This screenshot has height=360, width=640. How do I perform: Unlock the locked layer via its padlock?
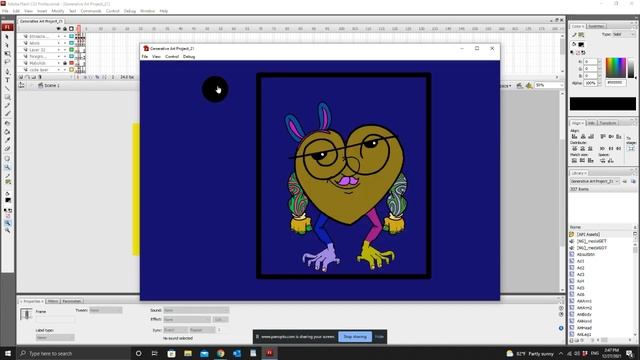[x=65, y=63]
